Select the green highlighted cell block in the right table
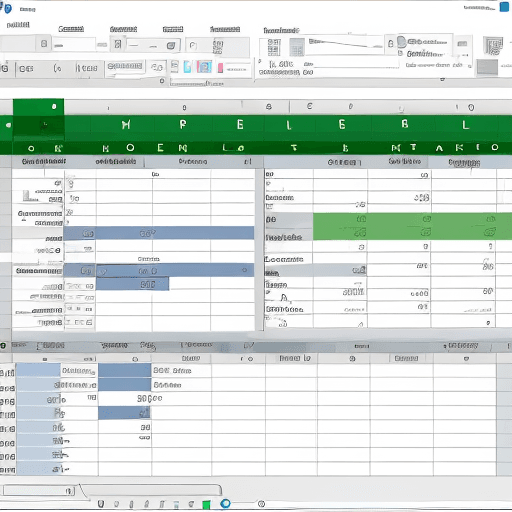 click(412, 226)
